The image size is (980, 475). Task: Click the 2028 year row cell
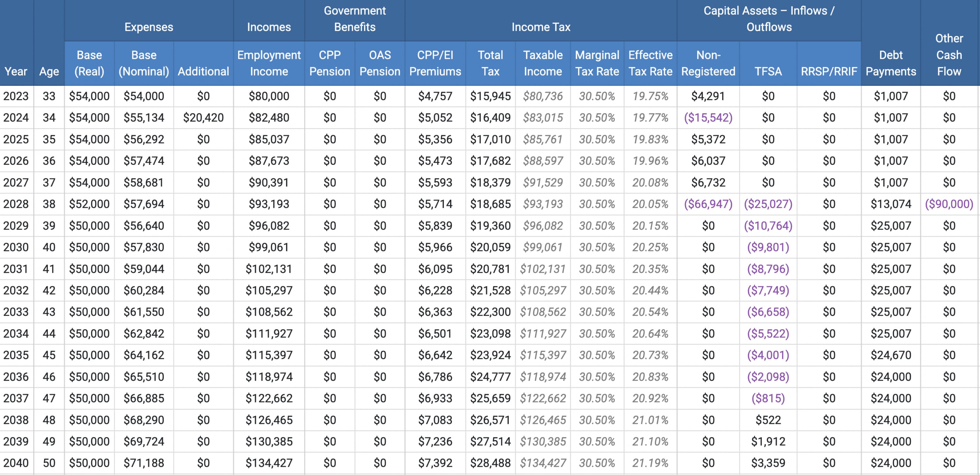click(16, 204)
